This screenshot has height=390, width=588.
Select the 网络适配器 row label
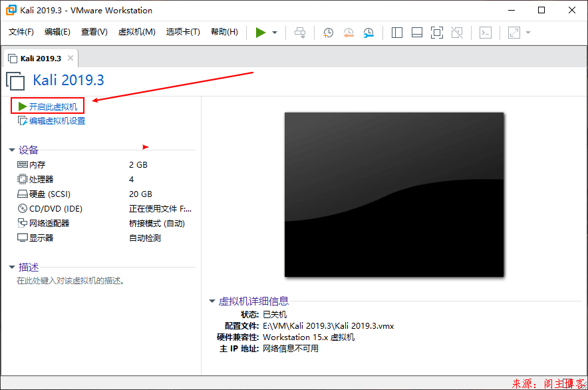point(49,224)
